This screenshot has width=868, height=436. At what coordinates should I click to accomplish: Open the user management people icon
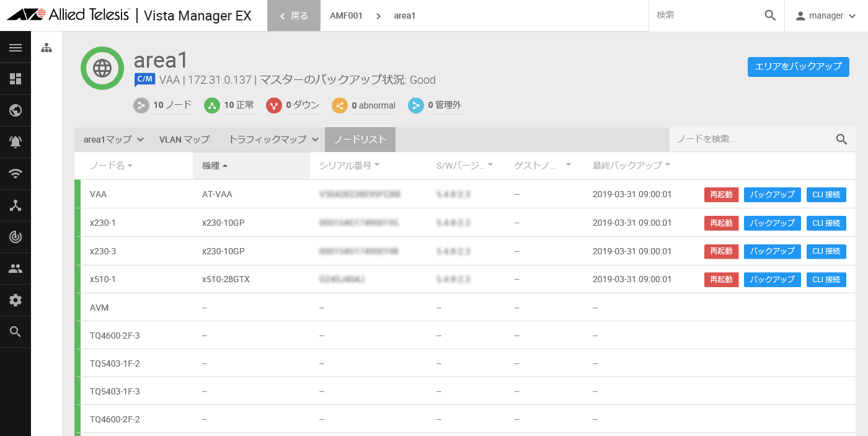click(15, 269)
